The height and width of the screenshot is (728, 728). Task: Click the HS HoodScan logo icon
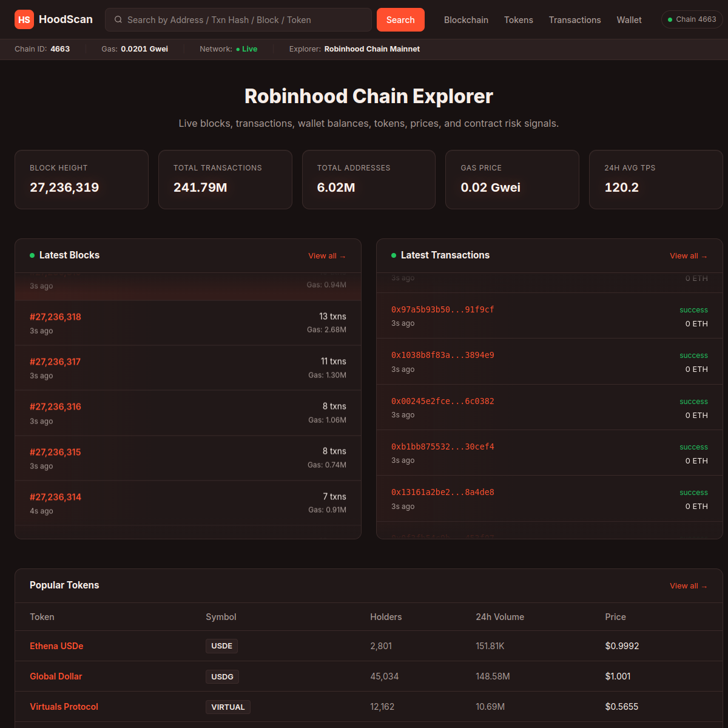click(24, 20)
